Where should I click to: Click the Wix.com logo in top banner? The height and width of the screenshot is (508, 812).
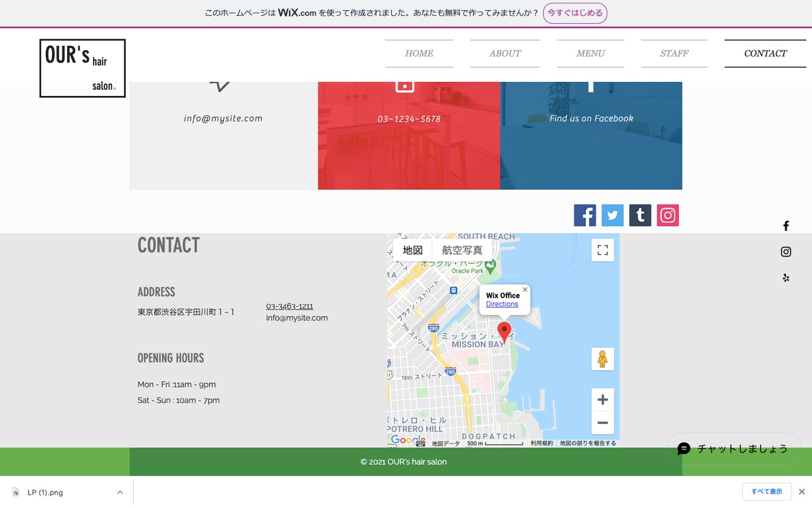pos(297,13)
